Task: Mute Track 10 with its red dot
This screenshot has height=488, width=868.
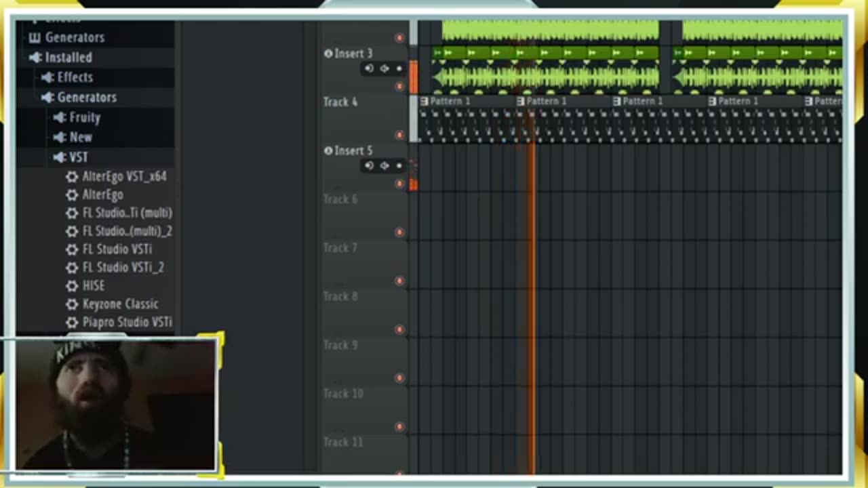Action: pyautogui.click(x=399, y=426)
